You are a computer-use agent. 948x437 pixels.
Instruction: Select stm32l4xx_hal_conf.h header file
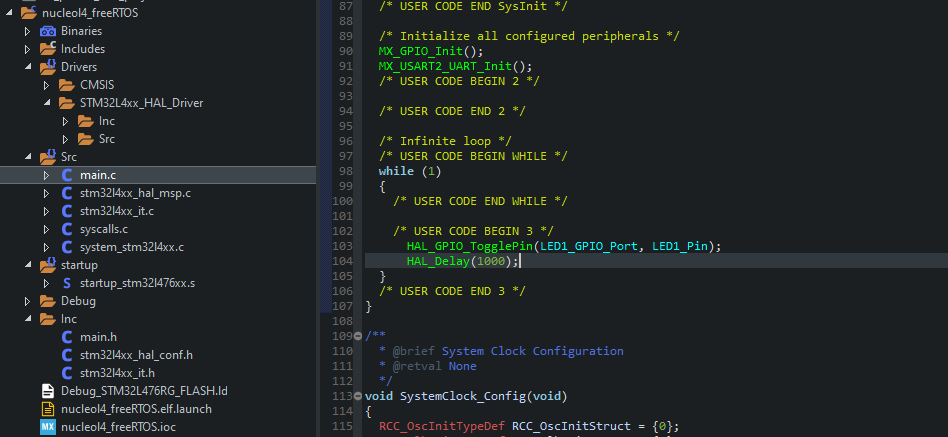(136, 355)
